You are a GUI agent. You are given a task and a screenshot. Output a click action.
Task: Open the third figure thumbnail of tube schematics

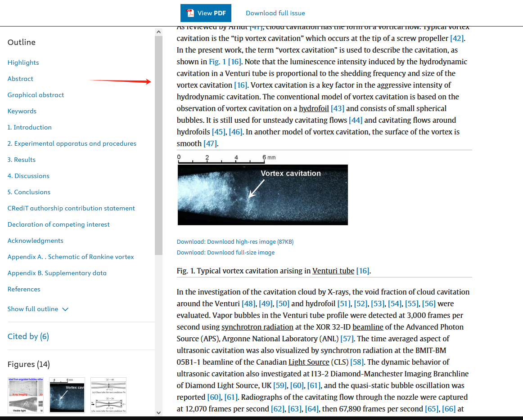click(x=108, y=395)
